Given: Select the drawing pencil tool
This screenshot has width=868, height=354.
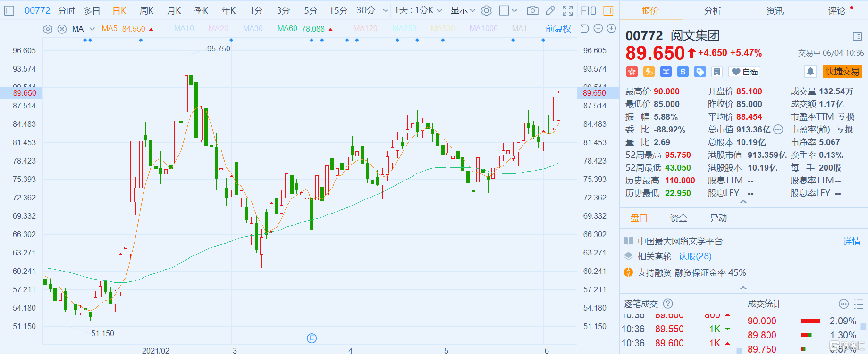Looking at the screenshot, I should pyautogui.click(x=550, y=10).
